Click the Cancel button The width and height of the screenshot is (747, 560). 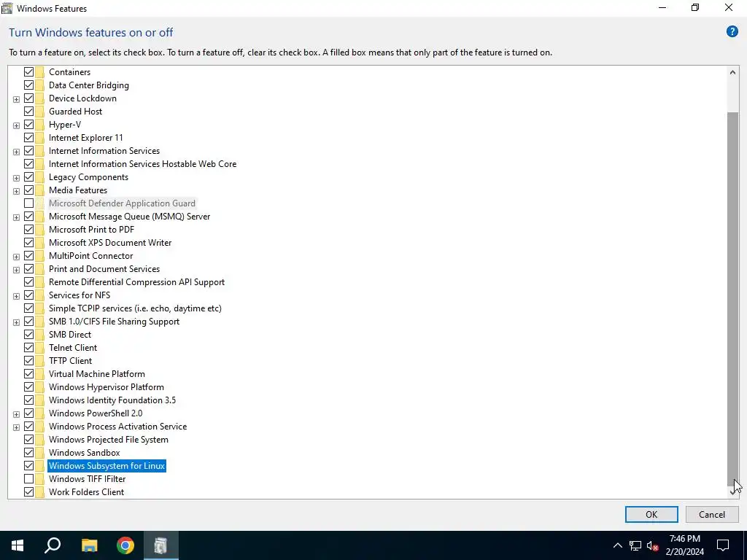pos(712,514)
